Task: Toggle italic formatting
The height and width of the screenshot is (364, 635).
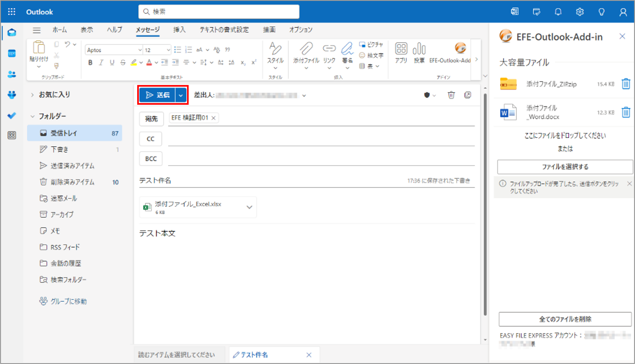Action: 101,63
